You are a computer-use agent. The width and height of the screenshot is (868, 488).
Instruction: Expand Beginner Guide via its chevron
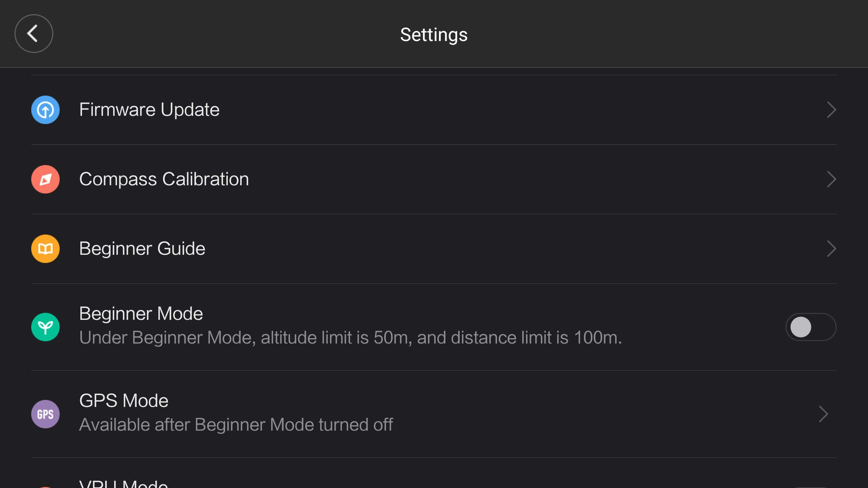pos(831,249)
